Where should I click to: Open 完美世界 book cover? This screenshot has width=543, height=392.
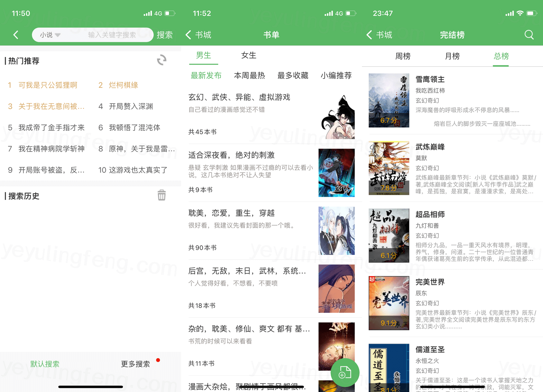click(x=389, y=303)
